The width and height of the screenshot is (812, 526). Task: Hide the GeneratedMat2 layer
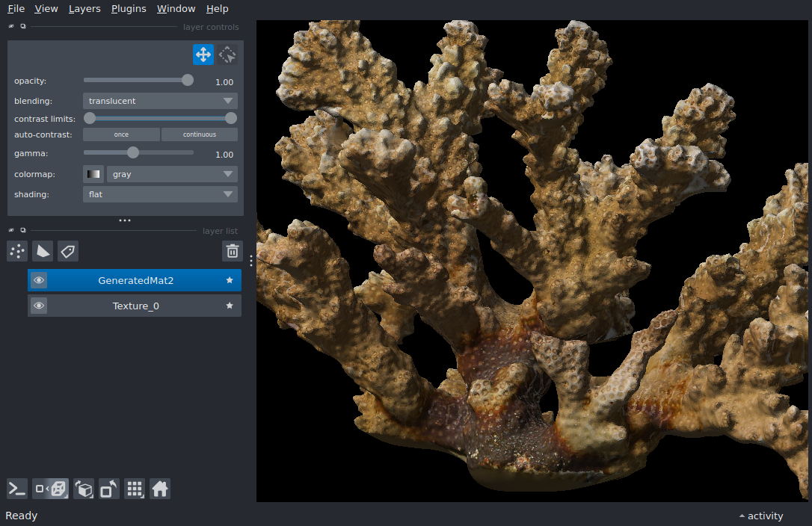click(x=39, y=280)
